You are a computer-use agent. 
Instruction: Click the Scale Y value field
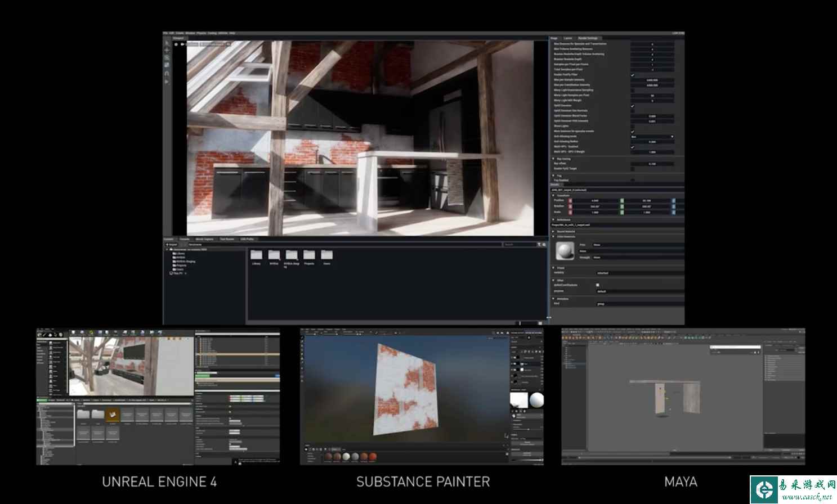click(x=647, y=213)
